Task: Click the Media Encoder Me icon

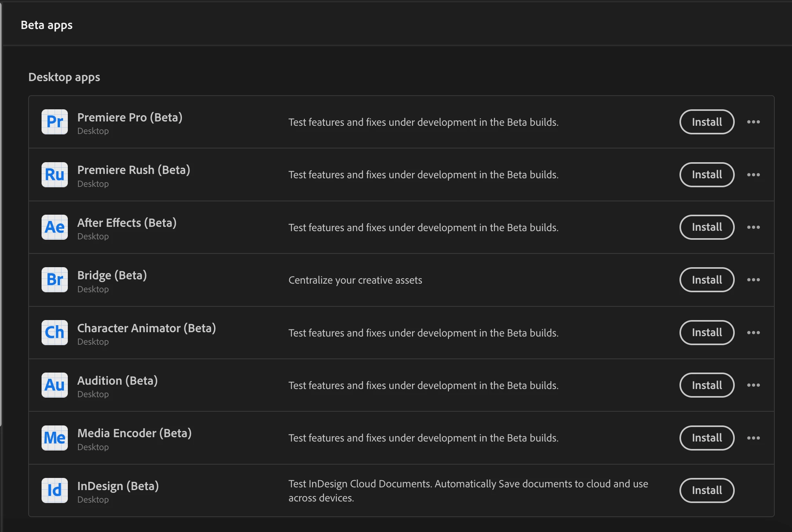Action: [x=54, y=438]
